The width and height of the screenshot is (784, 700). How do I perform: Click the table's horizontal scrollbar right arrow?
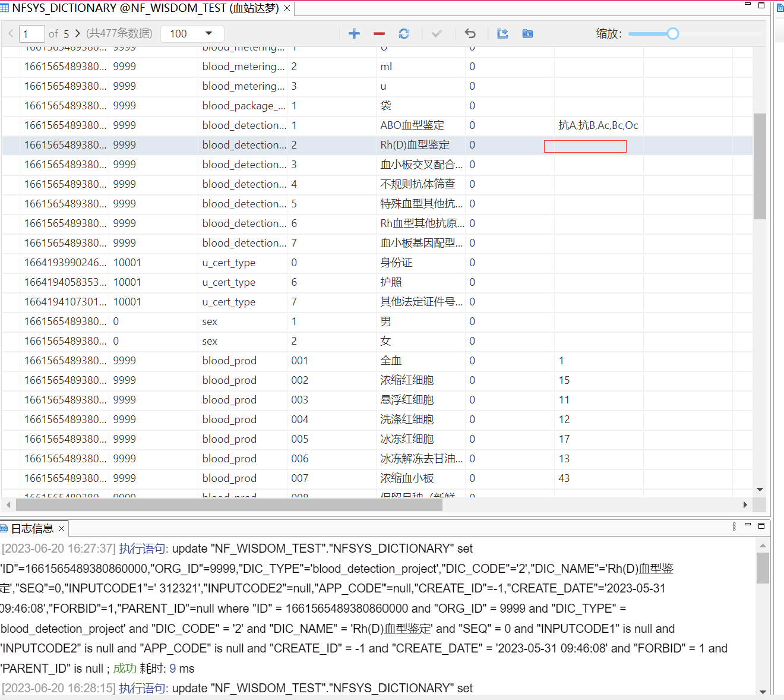(x=745, y=505)
